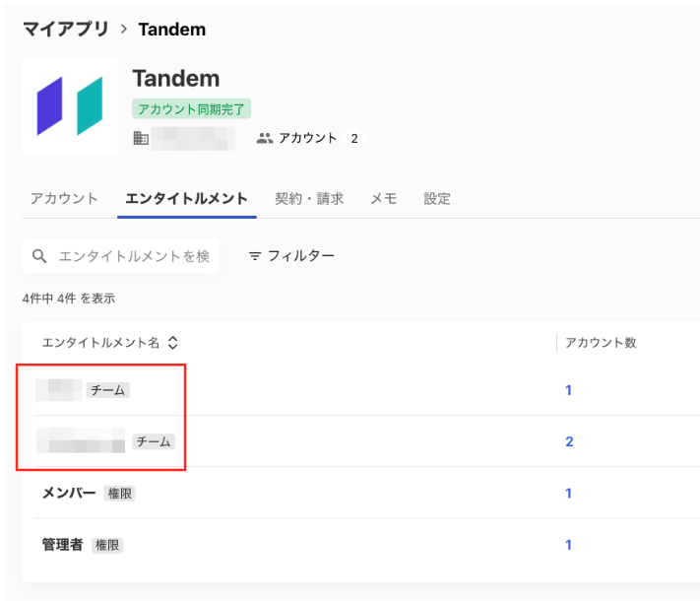The width and height of the screenshot is (700, 601).
Task: Click the 4件中 4件 を表示 text
Action: (x=69, y=299)
